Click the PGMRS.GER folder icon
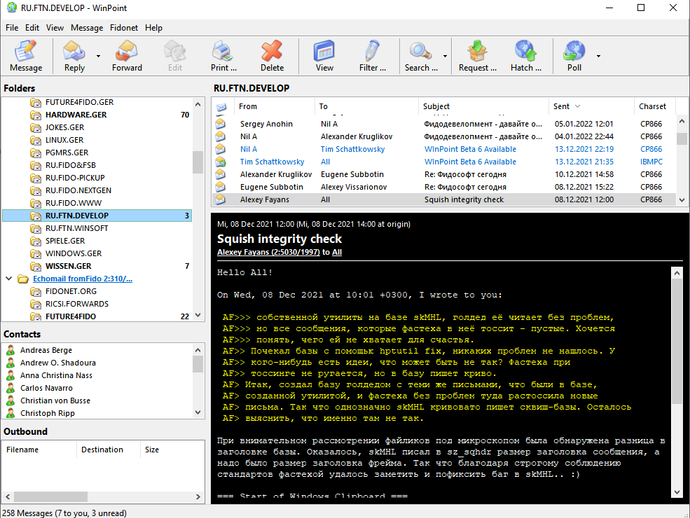The height and width of the screenshot is (518, 690). [x=36, y=153]
